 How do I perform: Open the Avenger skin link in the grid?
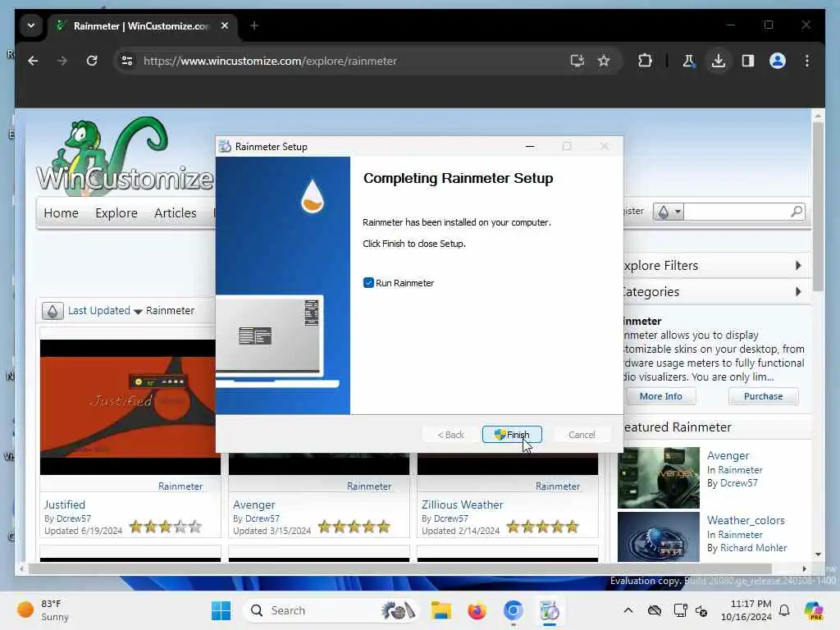(254, 504)
